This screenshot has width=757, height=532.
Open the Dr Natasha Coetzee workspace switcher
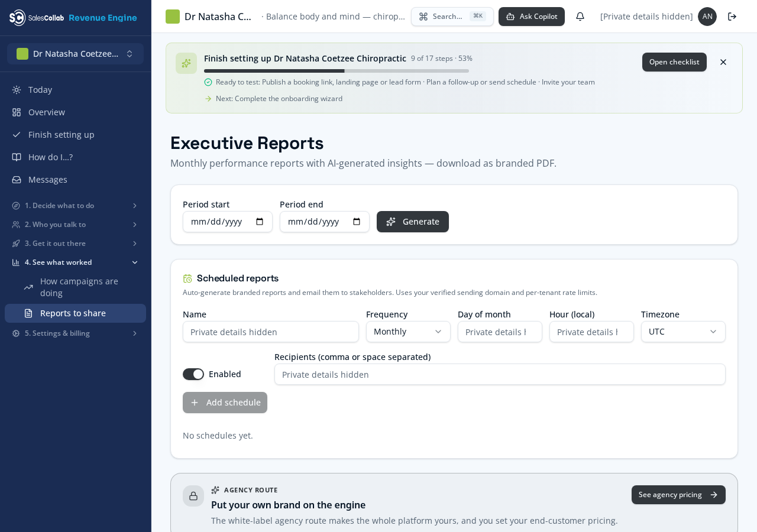(x=76, y=54)
